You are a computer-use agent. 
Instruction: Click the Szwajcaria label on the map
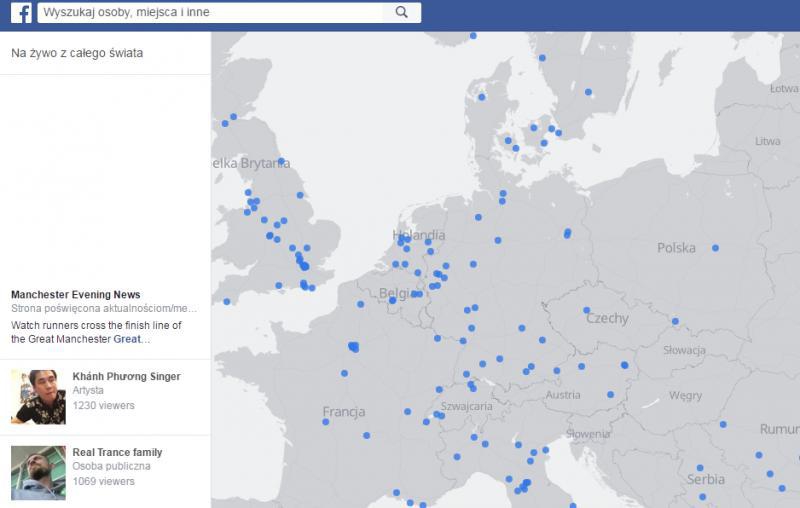(466, 407)
